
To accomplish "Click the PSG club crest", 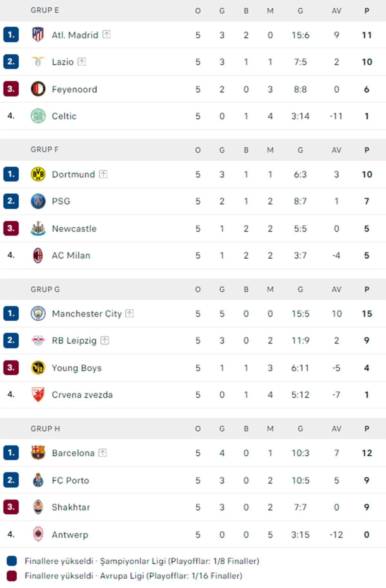I will (x=38, y=201).
